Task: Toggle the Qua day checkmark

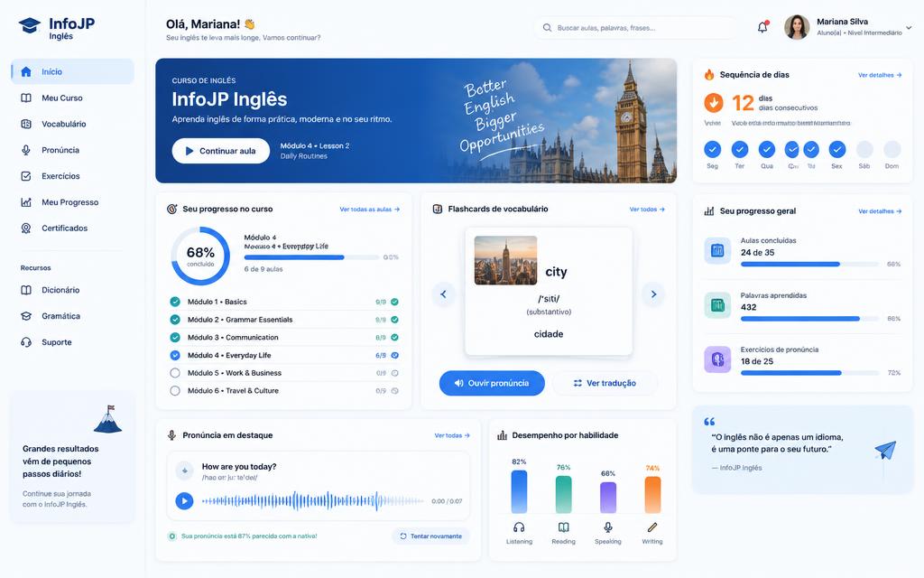Action: (x=767, y=149)
